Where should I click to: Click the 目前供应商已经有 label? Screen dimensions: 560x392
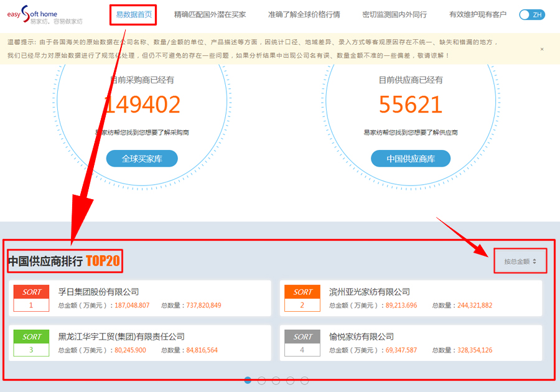411,80
